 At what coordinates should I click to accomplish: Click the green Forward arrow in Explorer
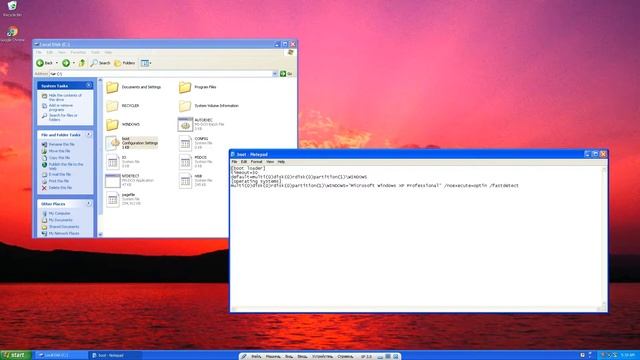[66, 63]
